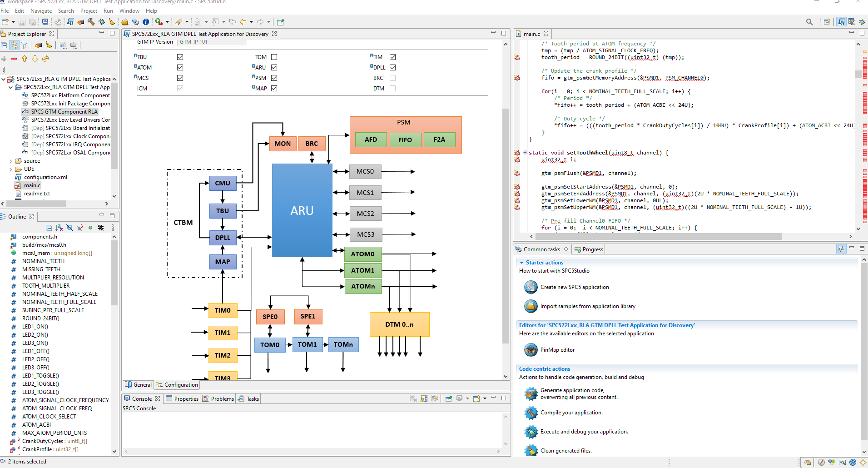
Task: Open the GTM IP Version dropdown
Action: click(x=212, y=42)
